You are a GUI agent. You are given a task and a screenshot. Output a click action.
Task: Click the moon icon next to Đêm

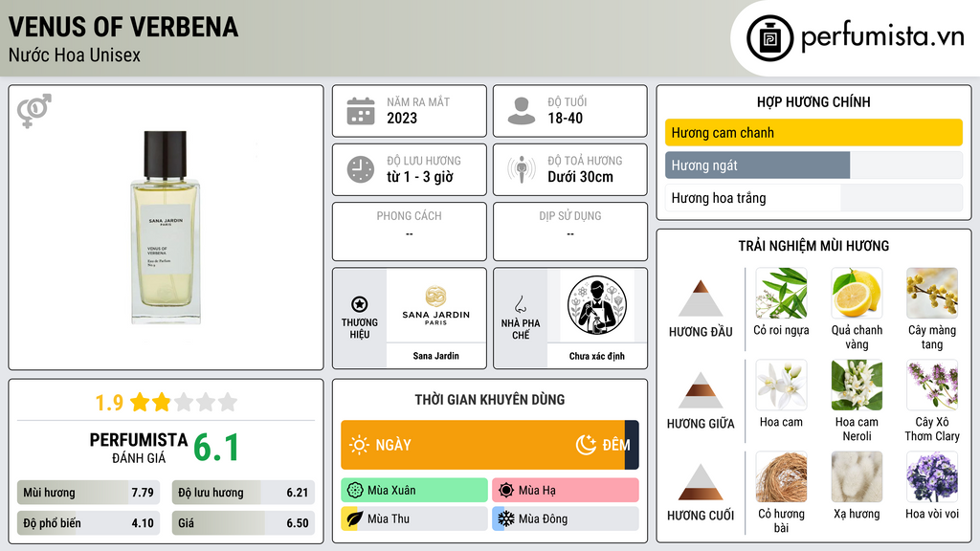click(x=586, y=445)
